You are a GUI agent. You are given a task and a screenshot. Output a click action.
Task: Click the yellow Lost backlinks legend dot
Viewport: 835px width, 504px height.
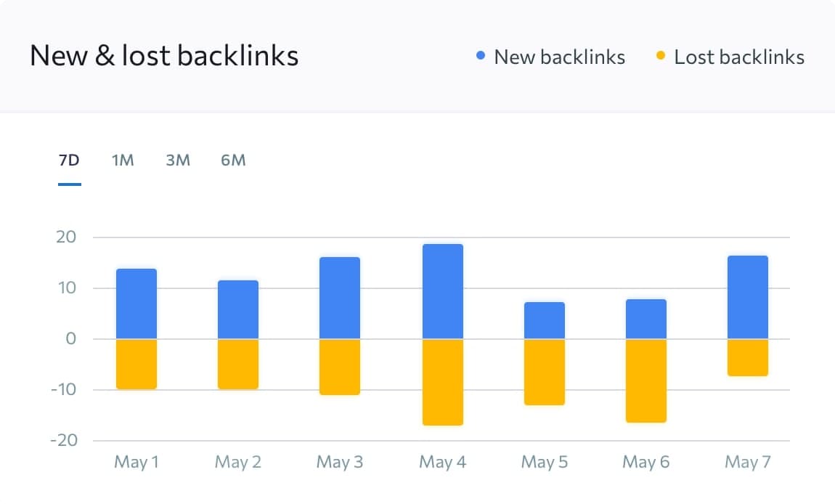click(661, 57)
